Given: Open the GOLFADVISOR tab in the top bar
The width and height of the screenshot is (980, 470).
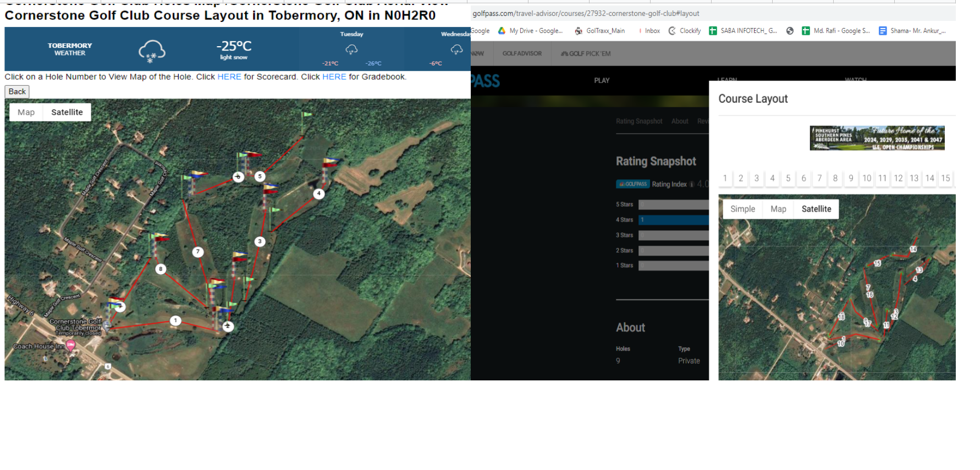Looking at the screenshot, I should (522, 53).
